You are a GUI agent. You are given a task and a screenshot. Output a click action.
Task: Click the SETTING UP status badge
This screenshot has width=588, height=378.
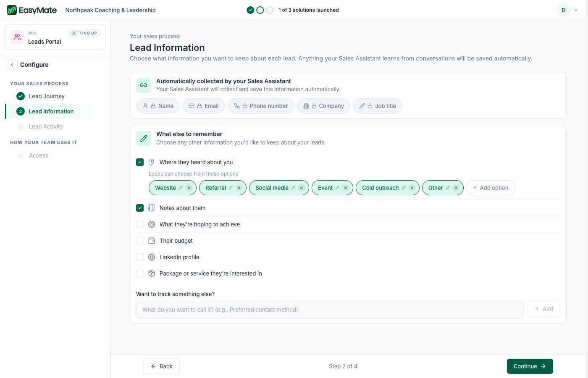coord(84,33)
